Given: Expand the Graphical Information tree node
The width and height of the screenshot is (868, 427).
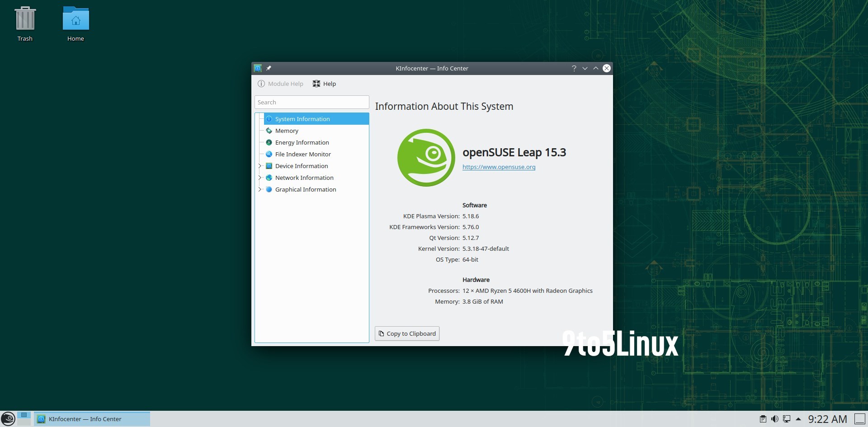Looking at the screenshot, I should 260,189.
